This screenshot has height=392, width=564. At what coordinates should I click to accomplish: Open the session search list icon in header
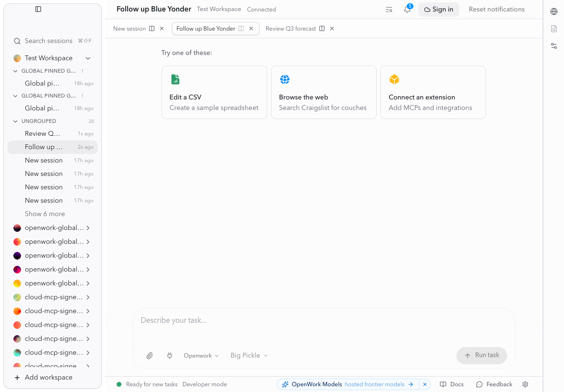(389, 10)
